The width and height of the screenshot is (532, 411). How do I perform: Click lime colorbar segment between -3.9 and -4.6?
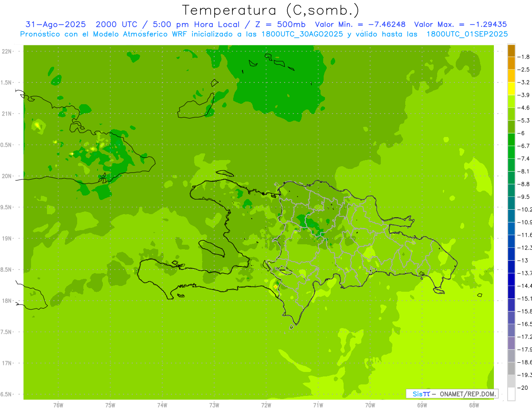click(x=511, y=102)
